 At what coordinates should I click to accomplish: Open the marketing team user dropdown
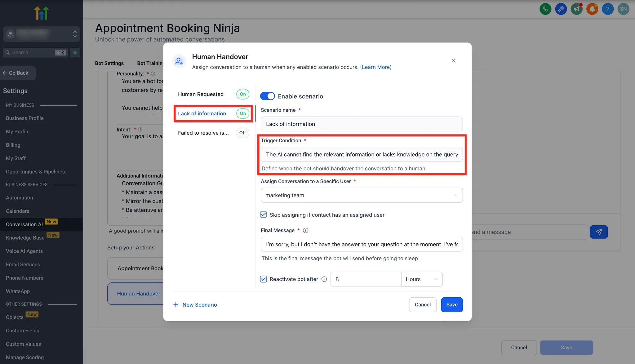pyautogui.click(x=362, y=195)
